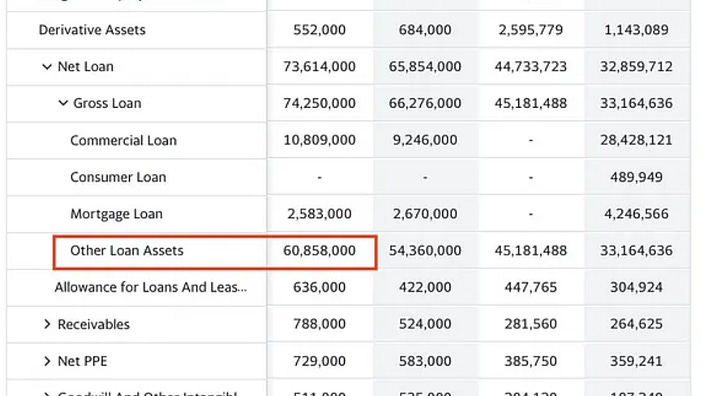The image size is (704, 396).
Task: Click Net Loan value 73,614,000
Action: 319,66
